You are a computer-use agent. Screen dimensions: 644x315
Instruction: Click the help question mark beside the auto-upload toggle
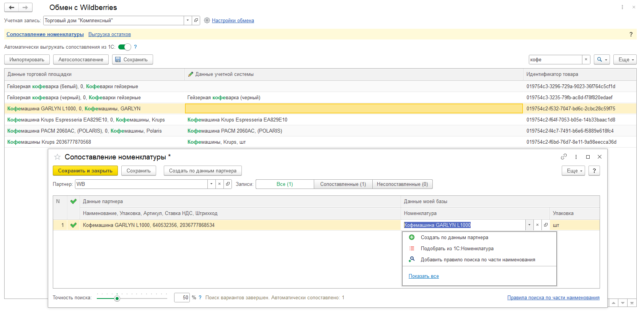pyautogui.click(x=135, y=47)
